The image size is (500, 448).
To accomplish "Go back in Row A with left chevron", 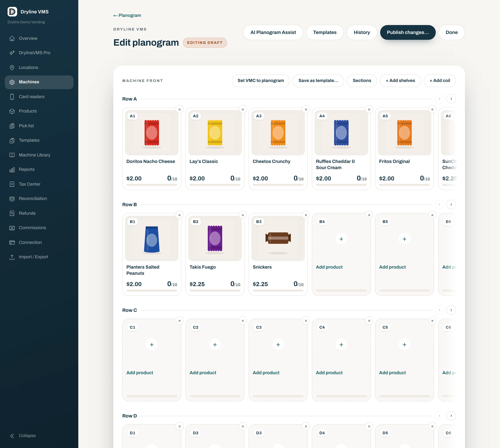I will (439, 99).
